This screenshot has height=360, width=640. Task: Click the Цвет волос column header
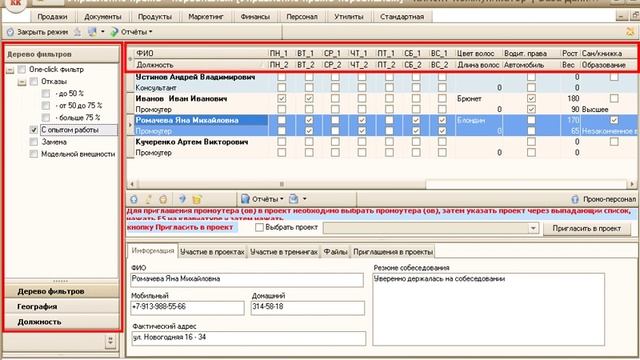pyautogui.click(x=478, y=53)
